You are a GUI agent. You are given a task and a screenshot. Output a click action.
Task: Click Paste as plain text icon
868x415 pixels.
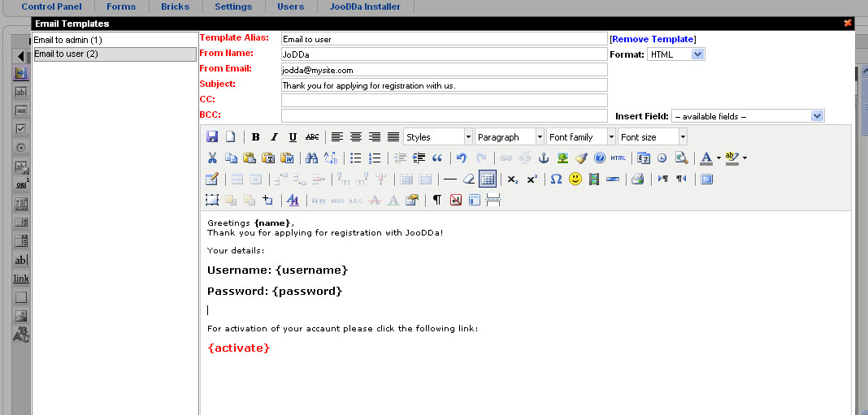tap(268, 158)
